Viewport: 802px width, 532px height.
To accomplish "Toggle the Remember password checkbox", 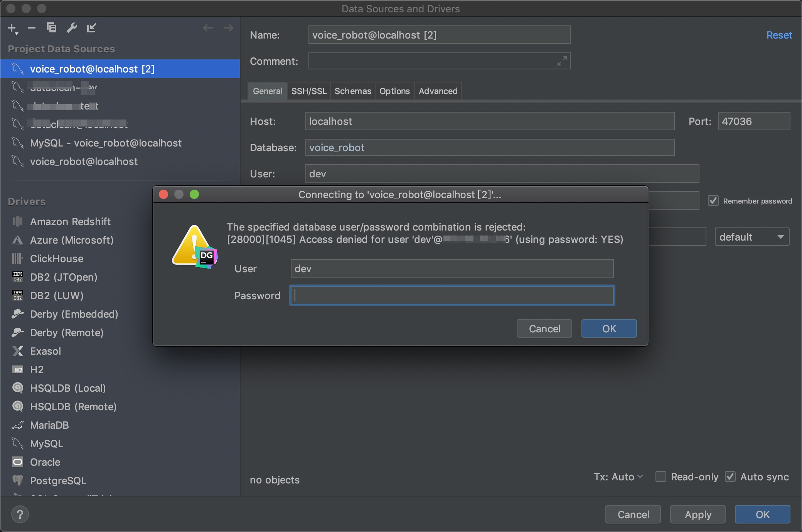I will coord(713,200).
